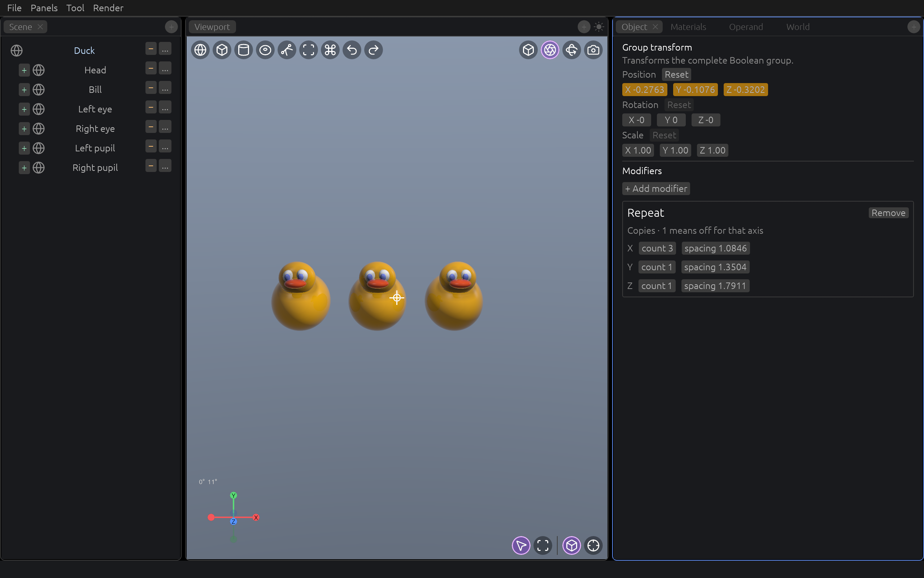Click the red X axis gizmo handle

tap(256, 518)
